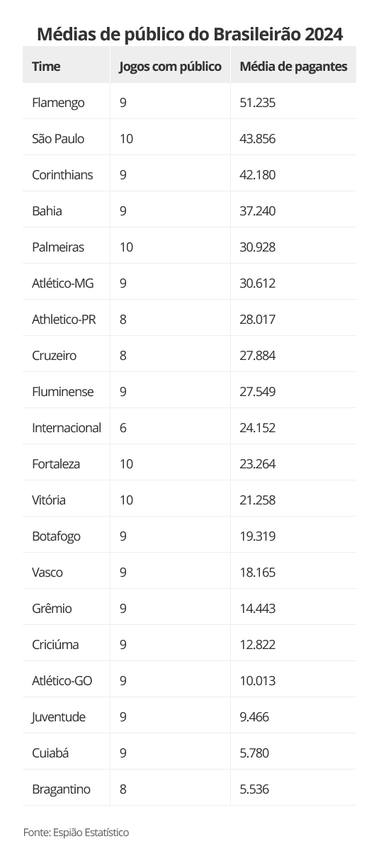The width and height of the screenshot is (369, 868).
Task: Select Botafogo average 19.319
Action: (258, 536)
